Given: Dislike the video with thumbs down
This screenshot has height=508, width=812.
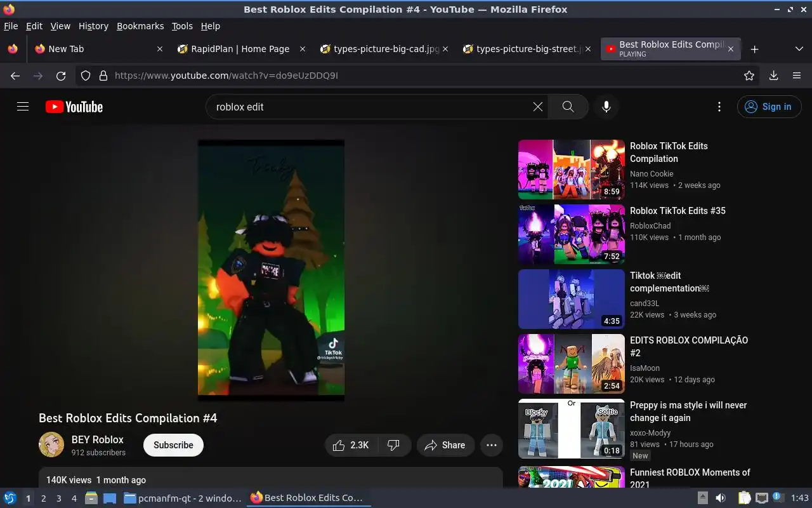Looking at the screenshot, I should 393,445.
